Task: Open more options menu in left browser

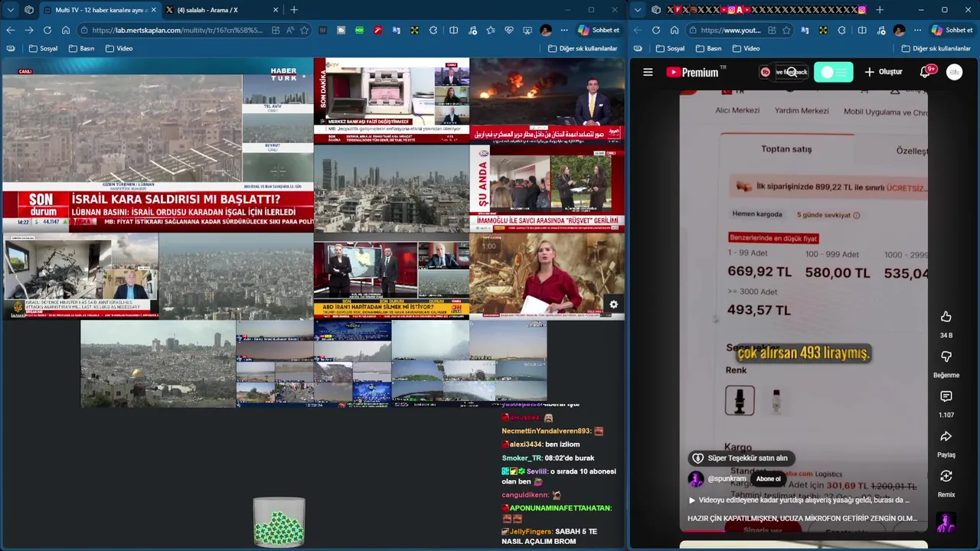Action: pyautogui.click(x=564, y=30)
